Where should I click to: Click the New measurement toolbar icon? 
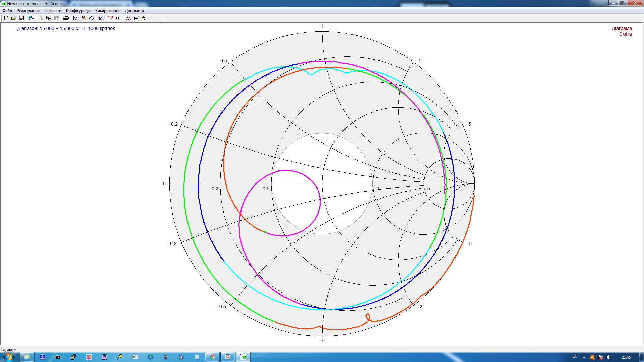6,18
